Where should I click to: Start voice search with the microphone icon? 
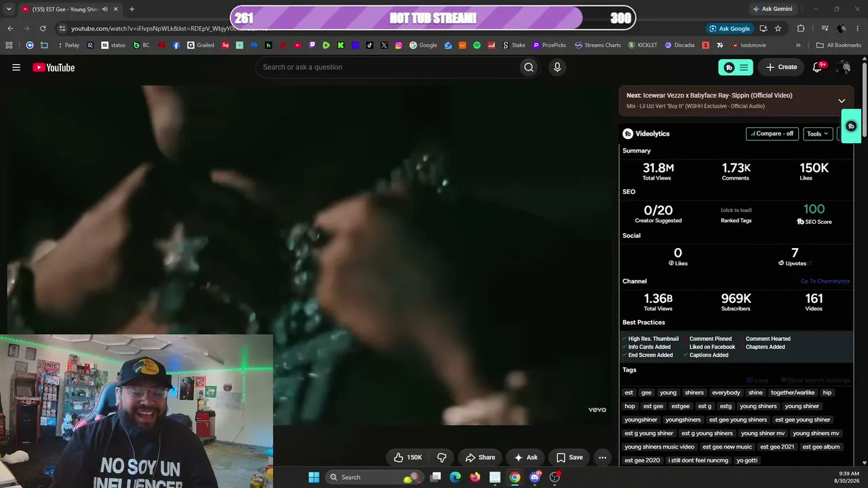coord(557,67)
